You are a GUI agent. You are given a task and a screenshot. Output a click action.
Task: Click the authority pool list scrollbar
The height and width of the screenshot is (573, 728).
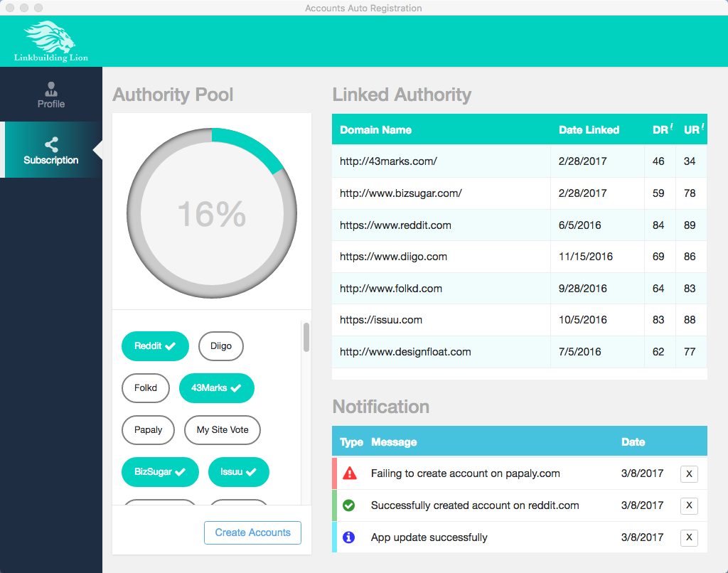click(306, 337)
